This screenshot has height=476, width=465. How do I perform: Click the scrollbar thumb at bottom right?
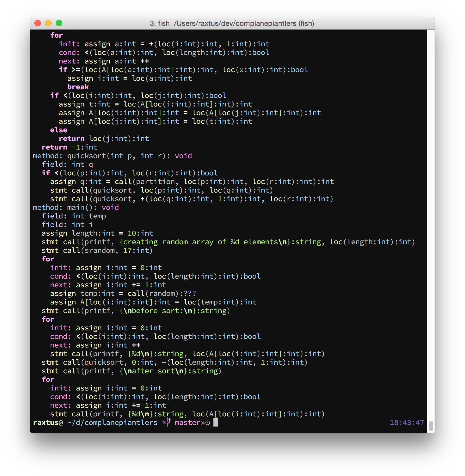click(x=431, y=426)
